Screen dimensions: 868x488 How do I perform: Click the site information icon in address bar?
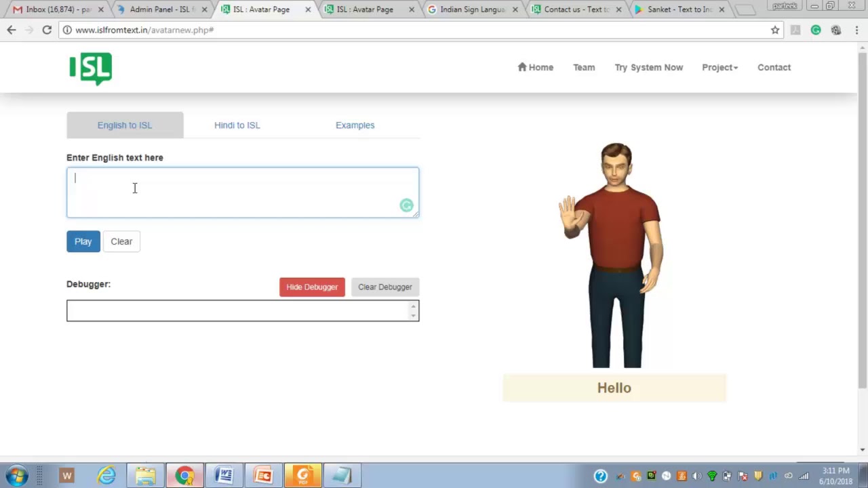coord(66,30)
